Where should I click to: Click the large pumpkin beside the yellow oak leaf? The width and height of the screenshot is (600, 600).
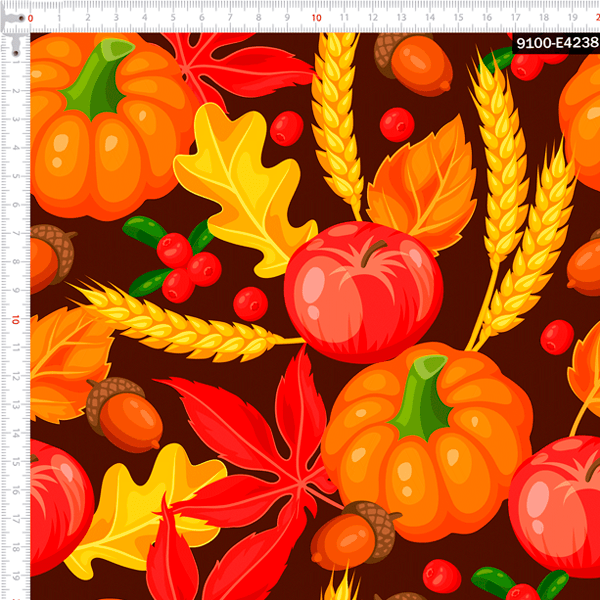click(105, 130)
